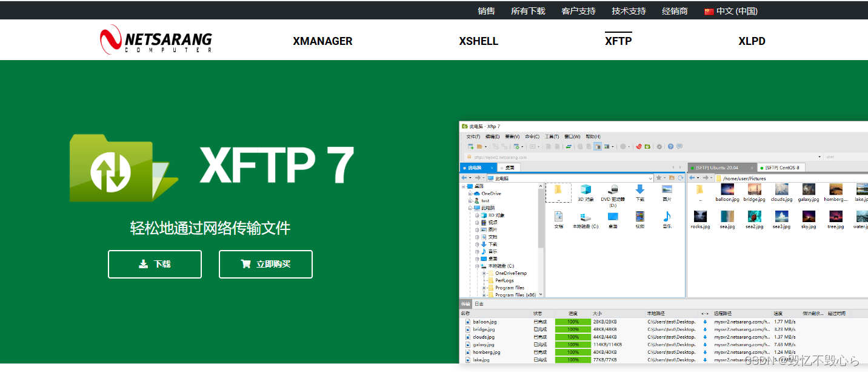
Task: Open the XMANAGER product link
Action: pyautogui.click(x=322, y=41)
